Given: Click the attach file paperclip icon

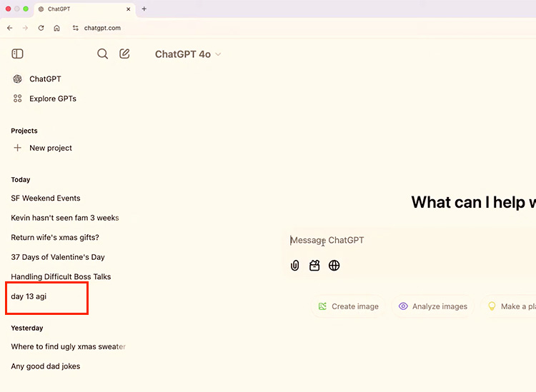Looking at the screenshot, I should point(294,266).
